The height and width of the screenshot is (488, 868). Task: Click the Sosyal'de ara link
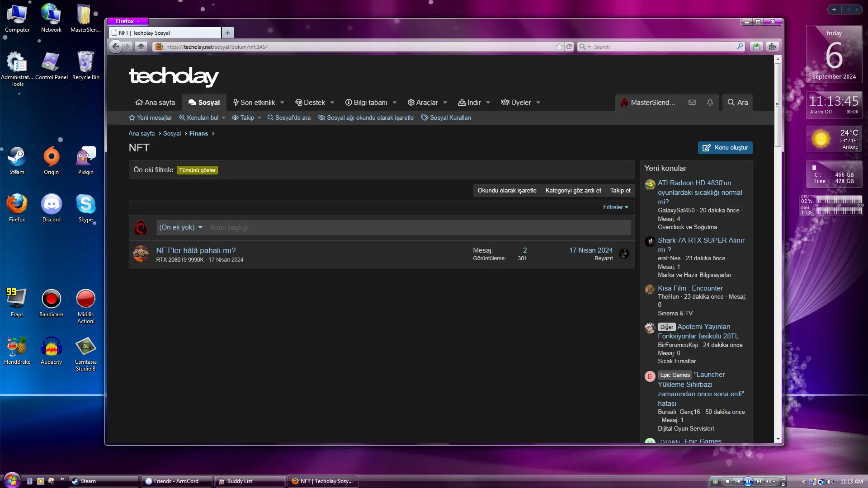(288, 118)
